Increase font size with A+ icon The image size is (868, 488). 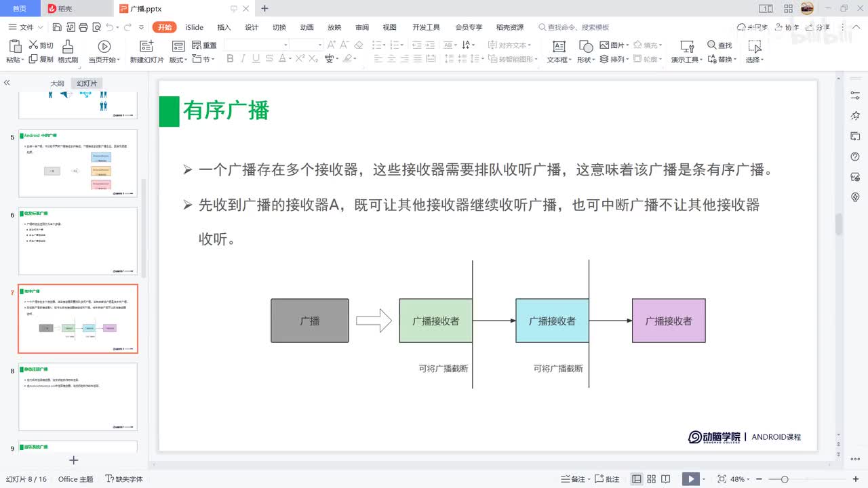click(332, 45)
